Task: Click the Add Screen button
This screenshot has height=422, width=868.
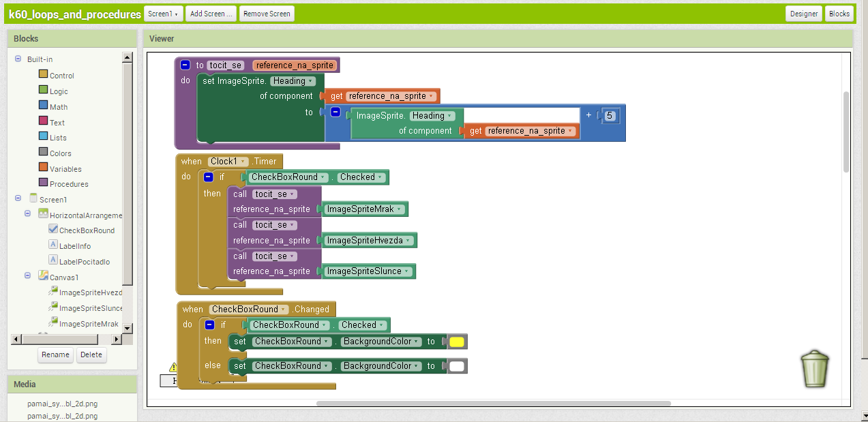Action: pos(211,14)
